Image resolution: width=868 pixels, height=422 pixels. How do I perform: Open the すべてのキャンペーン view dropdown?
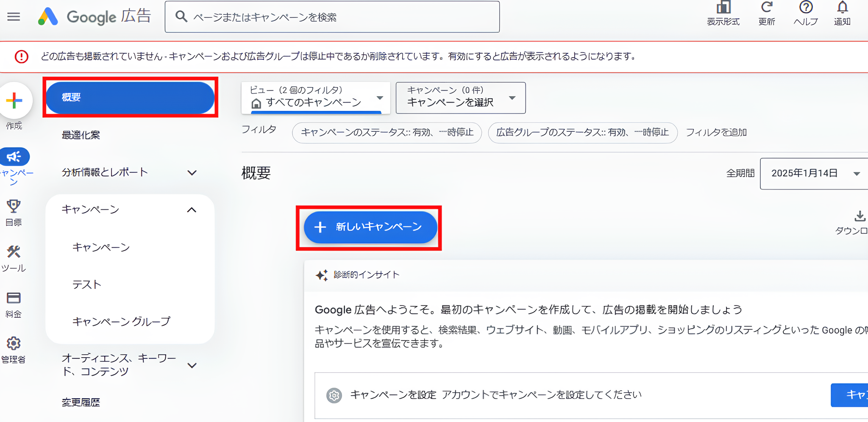pyautogui.click(x=315, y=98)
